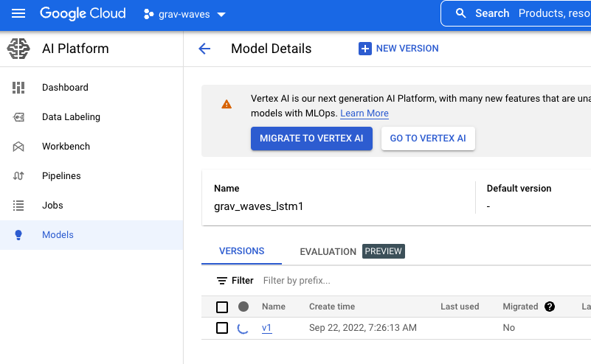Click the AI Platform brain logo
The width and height of the screenshot is (591, 364).
click(18, 49)
